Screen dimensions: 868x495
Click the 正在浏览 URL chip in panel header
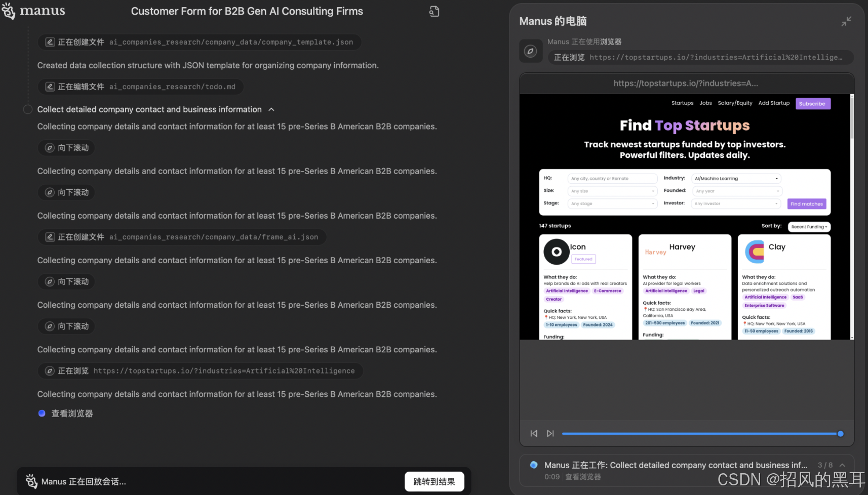[700, 57]
